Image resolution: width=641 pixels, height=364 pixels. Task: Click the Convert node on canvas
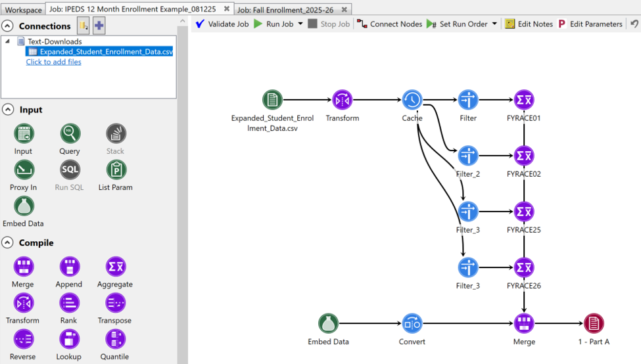click(x=412, y=323)
